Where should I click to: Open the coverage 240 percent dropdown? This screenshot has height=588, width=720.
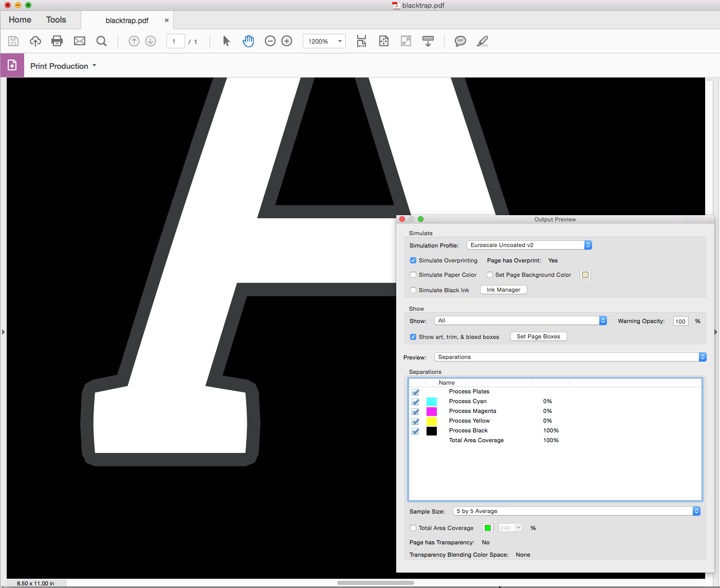(x=510, y=527)
